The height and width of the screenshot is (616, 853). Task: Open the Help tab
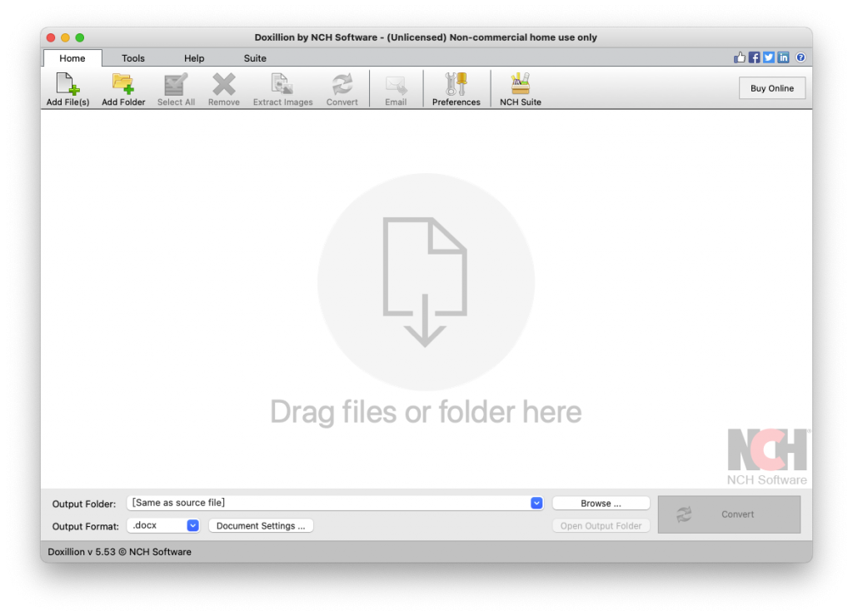(x=194, y=58)
